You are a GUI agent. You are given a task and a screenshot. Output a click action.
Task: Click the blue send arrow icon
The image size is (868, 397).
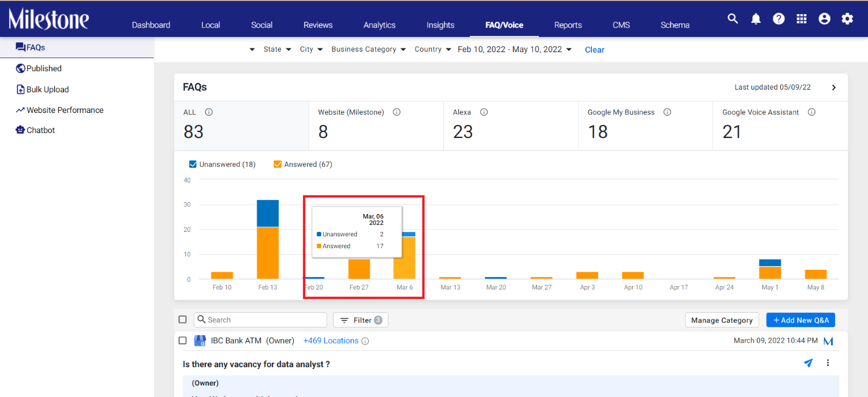tap(808, 363)
